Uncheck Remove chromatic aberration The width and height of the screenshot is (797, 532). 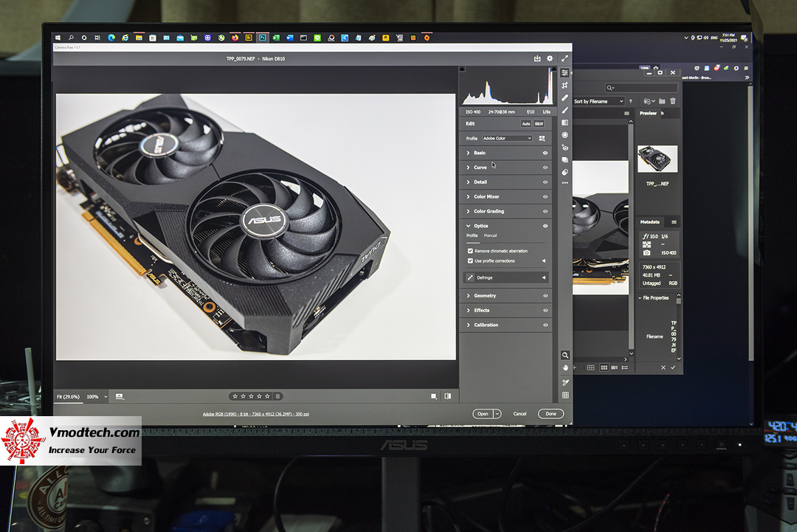click(x=470, y=251)
